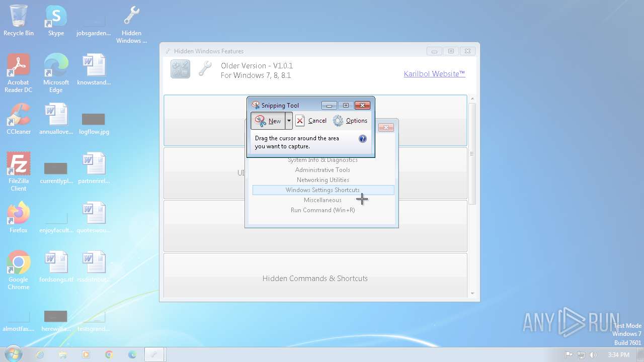Click Cancel in Snipping Tool
644x362 pixels.
click(311, 121)
